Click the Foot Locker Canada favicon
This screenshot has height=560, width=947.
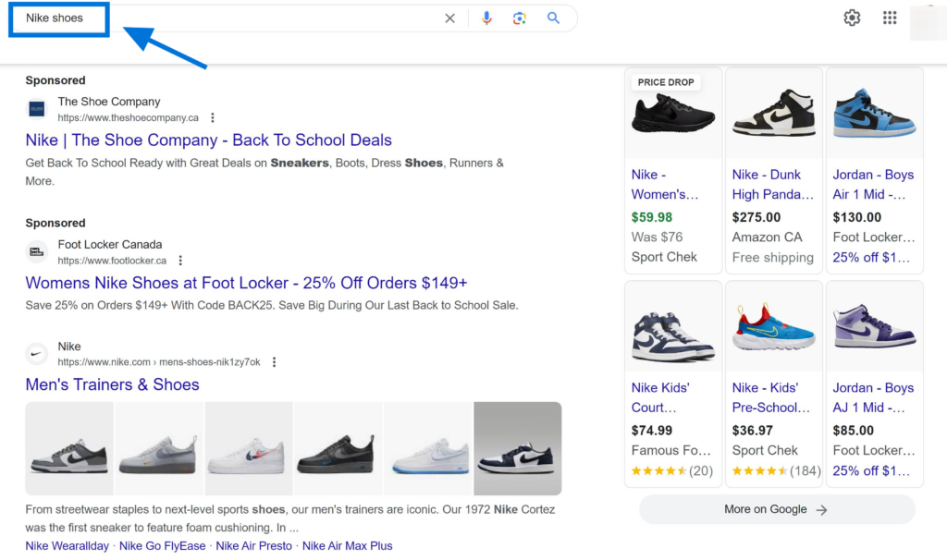(x=36, y=251)
